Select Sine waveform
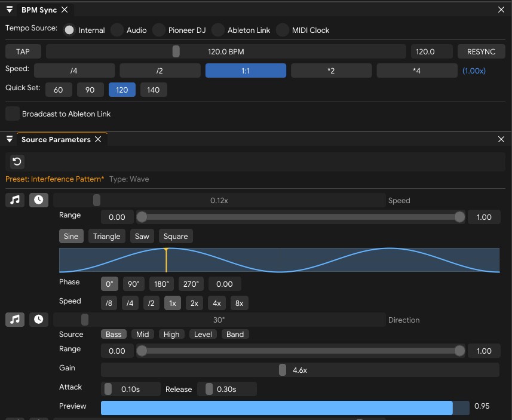The height and width of the screenshot is (420, 512). [x=71, y=236]
